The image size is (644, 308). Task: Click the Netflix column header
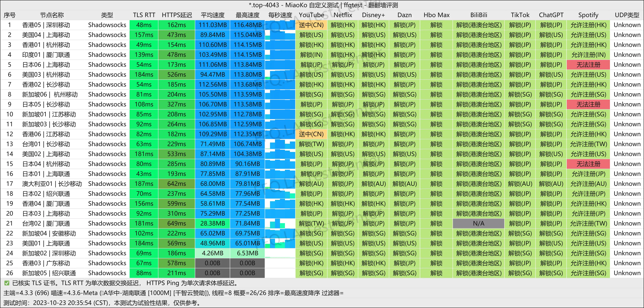(x=342, y=15)
